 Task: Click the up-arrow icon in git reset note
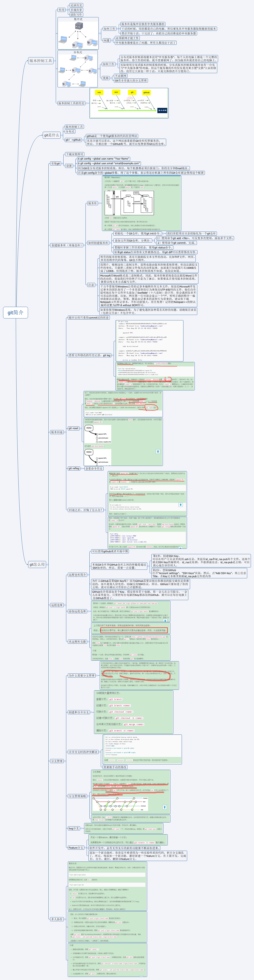click(x=158, y=451)
